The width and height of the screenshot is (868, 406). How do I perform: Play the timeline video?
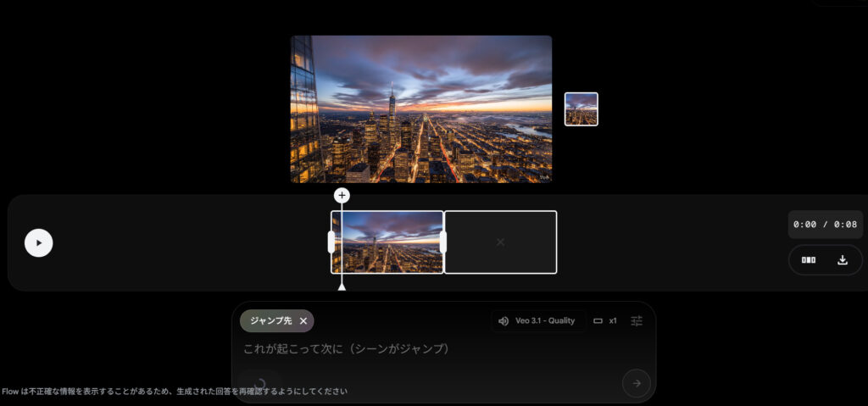38,242
